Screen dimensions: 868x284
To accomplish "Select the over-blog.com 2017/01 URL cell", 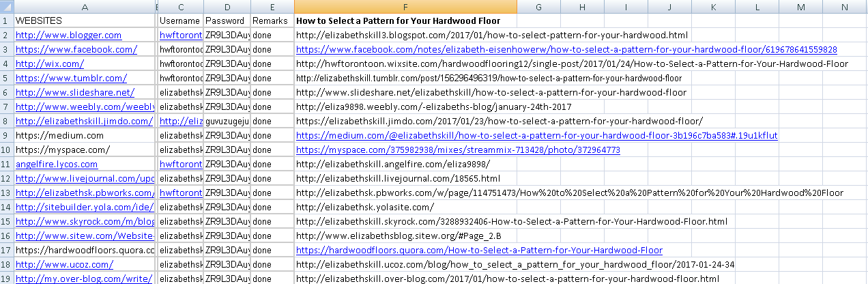I will pos(405,279).
